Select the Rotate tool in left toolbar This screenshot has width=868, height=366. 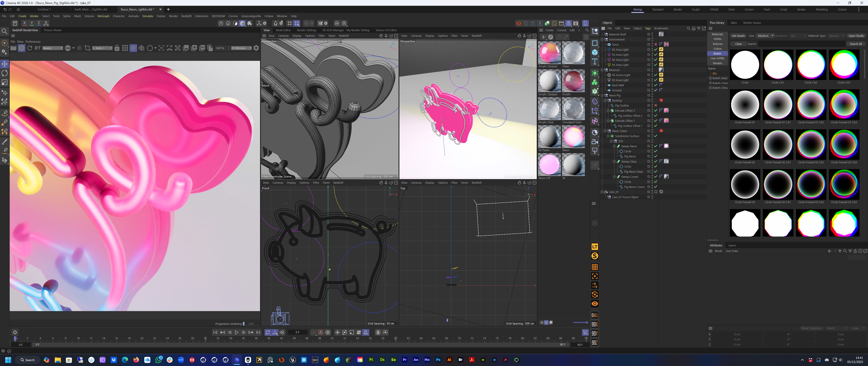tap(5, 73)
